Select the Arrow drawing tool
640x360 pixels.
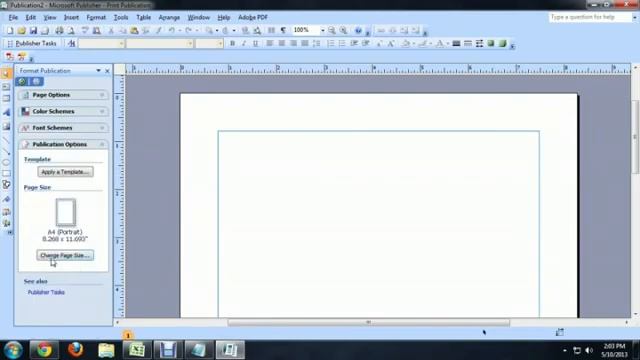coord(6,151)
